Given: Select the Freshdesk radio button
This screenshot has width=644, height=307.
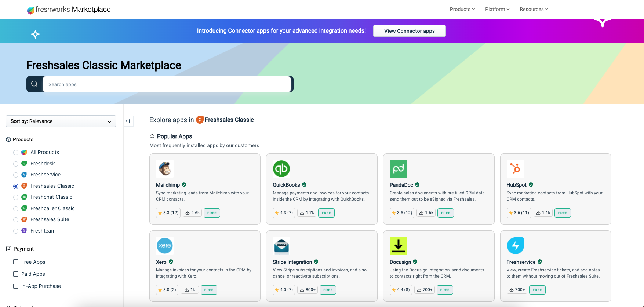Looking at the screenshot, I should (x=16, y=164).
